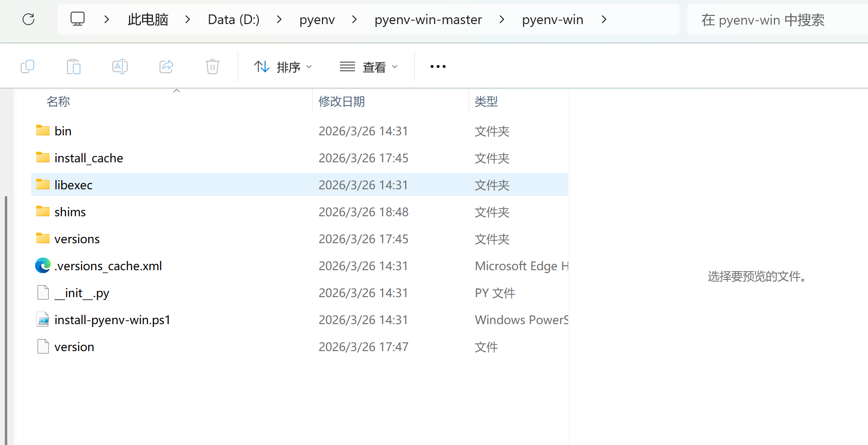Click 文件夹 type cell in bin row
This screenshot has height=445, width=868.
click(x=492, y=131)
